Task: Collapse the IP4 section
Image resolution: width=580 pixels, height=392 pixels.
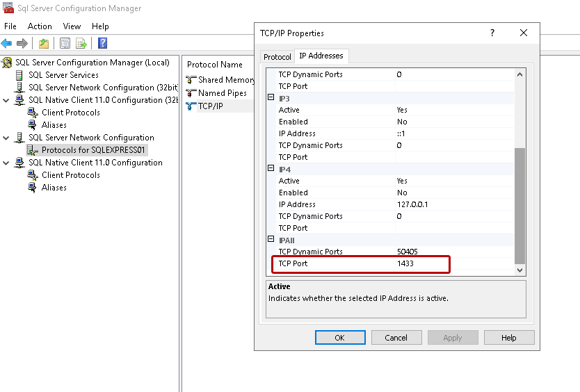Action: tap(271, 168)
